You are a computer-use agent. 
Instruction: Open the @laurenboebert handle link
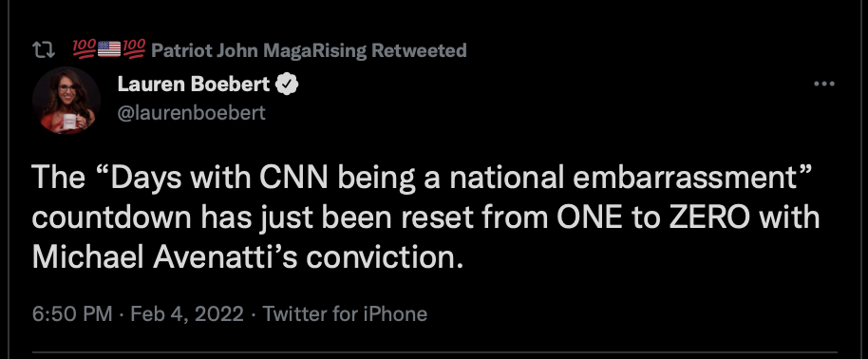(192, 113)
